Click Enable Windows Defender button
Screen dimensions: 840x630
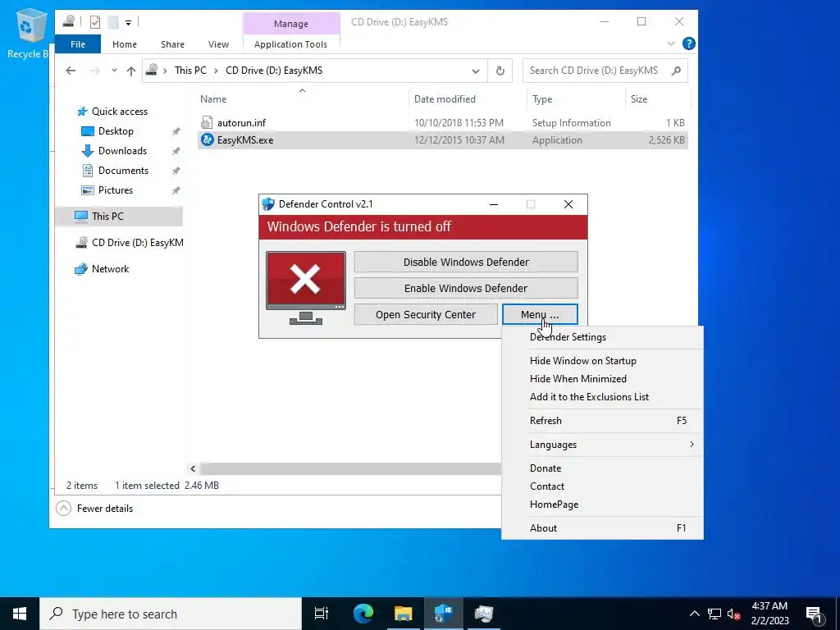(466, 288)
